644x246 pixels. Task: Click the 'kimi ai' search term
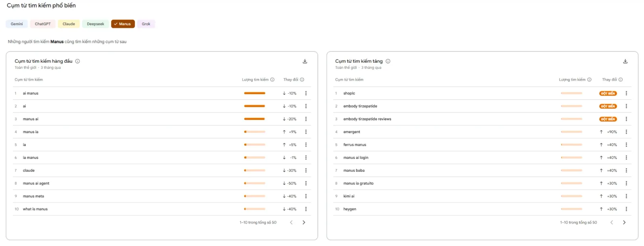(349, 196)
